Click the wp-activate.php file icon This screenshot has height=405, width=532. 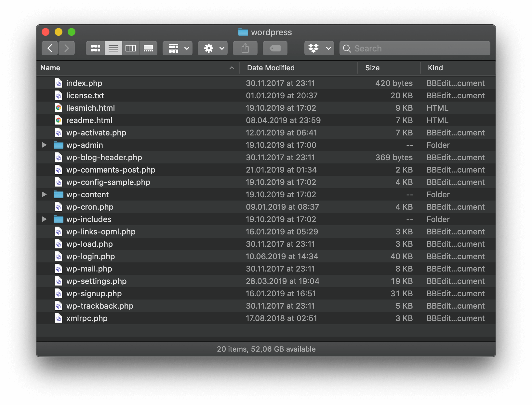59,133
